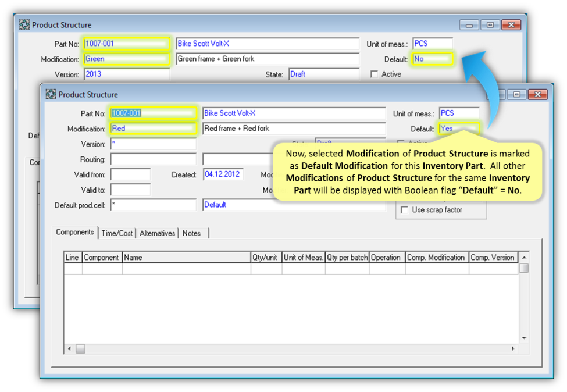Click the State Draft field in back window

pos(324,74)
